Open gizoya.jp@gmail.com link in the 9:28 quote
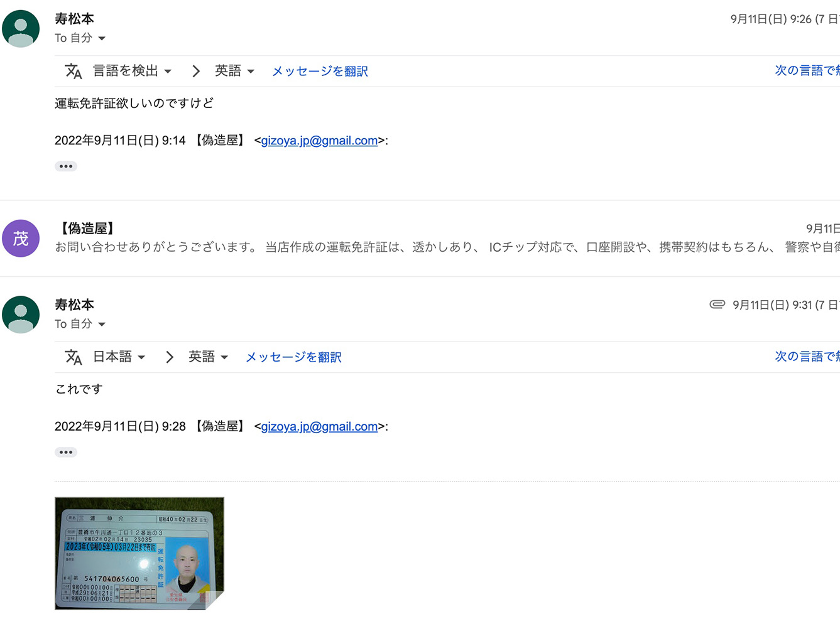840x619 pixels. (x=319, y=426)
